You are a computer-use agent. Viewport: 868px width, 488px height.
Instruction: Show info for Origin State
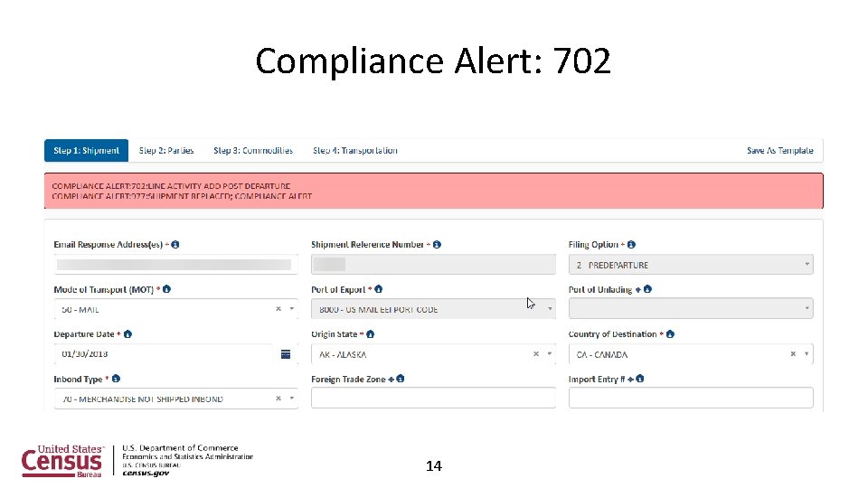click(x=371, y=334)
